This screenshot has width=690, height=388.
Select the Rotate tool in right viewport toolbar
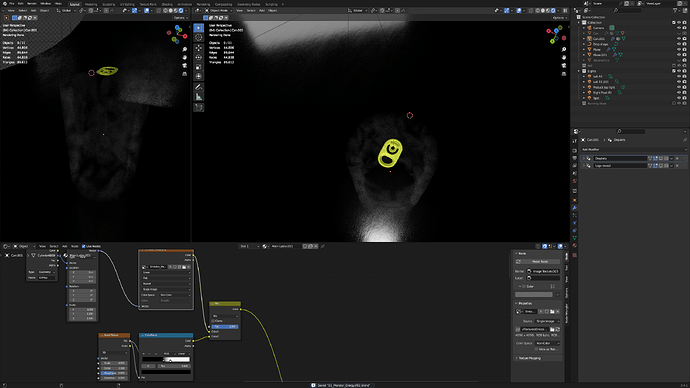pos(199,57)
